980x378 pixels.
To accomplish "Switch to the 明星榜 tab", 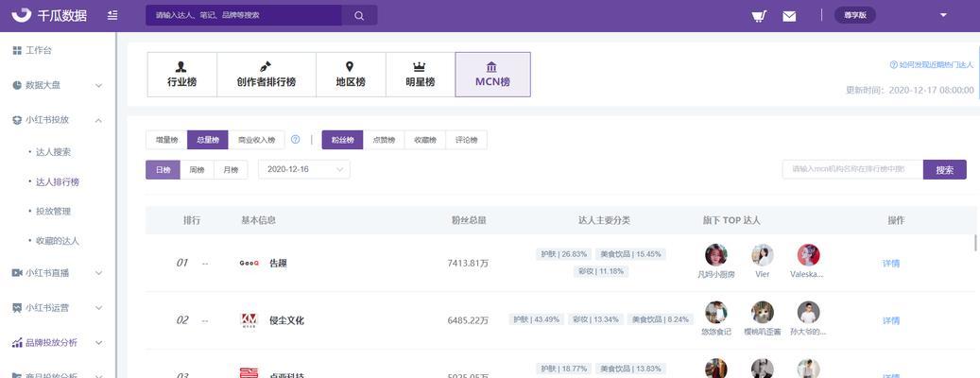I will 420,75.
